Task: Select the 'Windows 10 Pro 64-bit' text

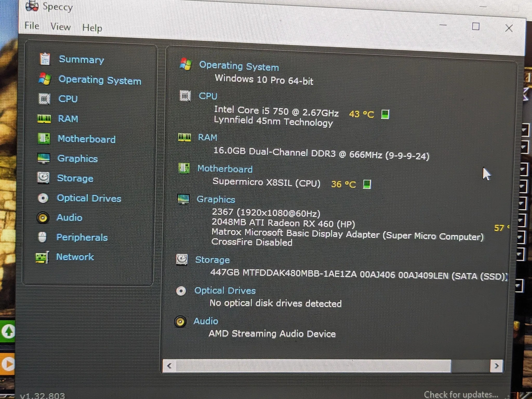Action: pos(264,79)
